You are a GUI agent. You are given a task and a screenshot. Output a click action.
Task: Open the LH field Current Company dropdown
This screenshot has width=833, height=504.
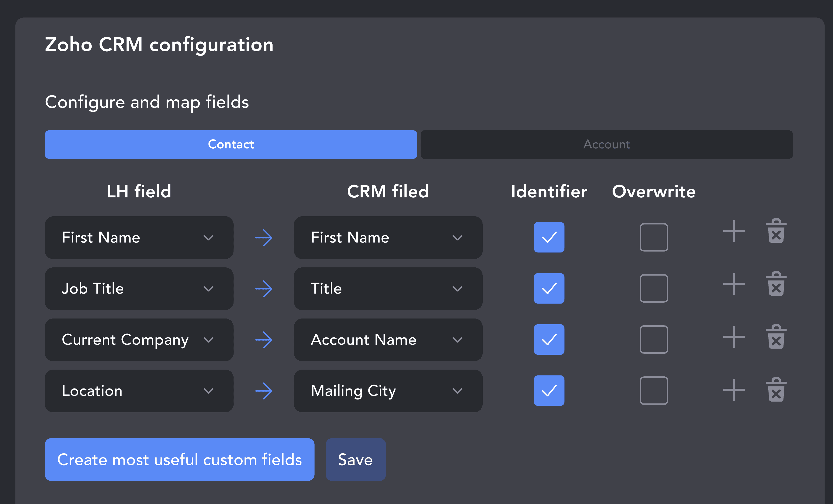point(139,339)
